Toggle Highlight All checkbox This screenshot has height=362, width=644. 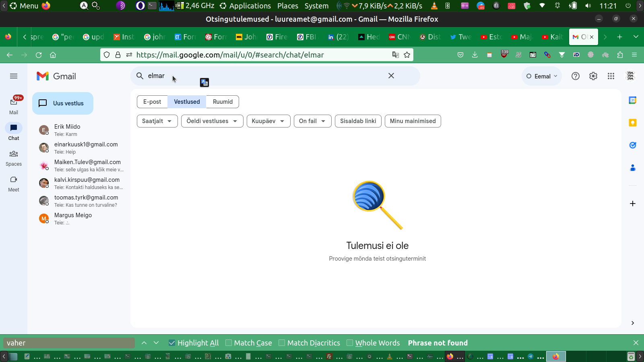[x=172, y=343]
